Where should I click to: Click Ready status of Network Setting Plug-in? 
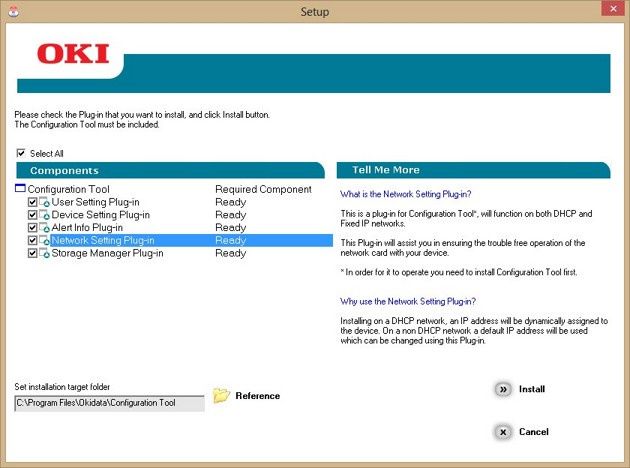pos(230,241)
